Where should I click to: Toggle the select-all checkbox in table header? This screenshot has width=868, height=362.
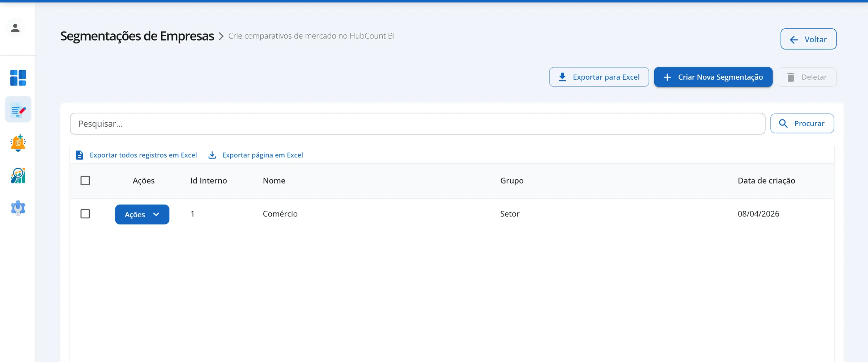[85, 181]
